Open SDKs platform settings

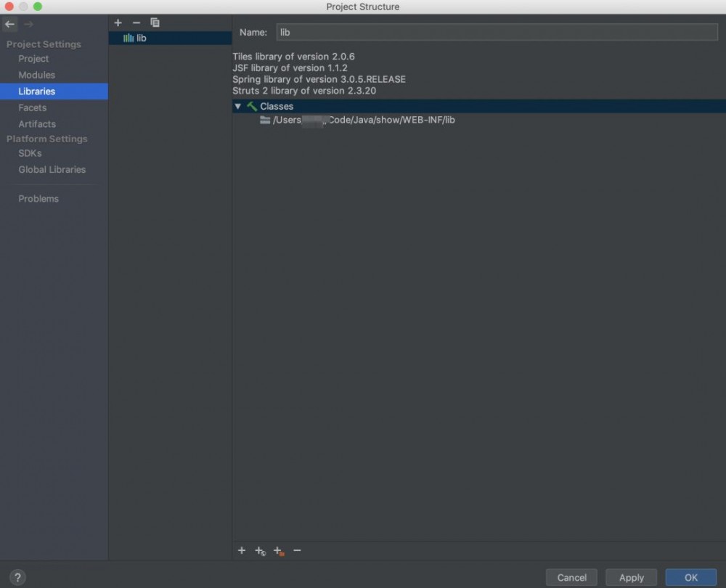(30, 152)
